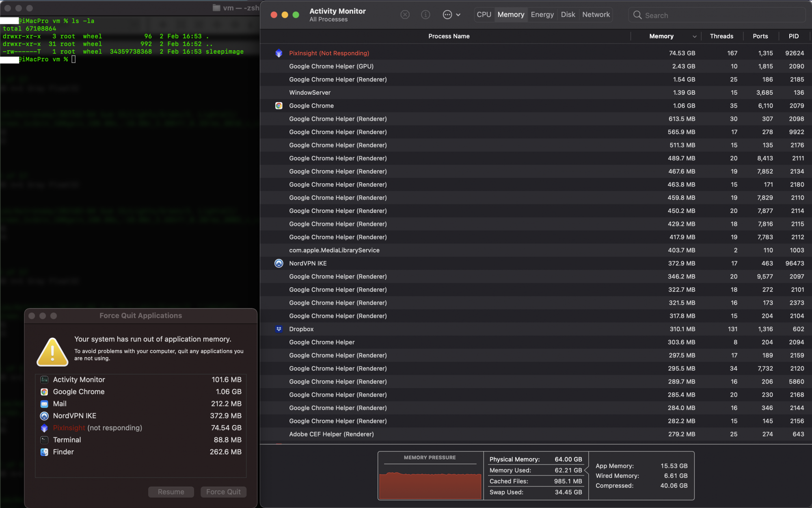Click the Dropbox icon in the process list
The width and height of the screenshot is (812, 508).
click(279, 329)
